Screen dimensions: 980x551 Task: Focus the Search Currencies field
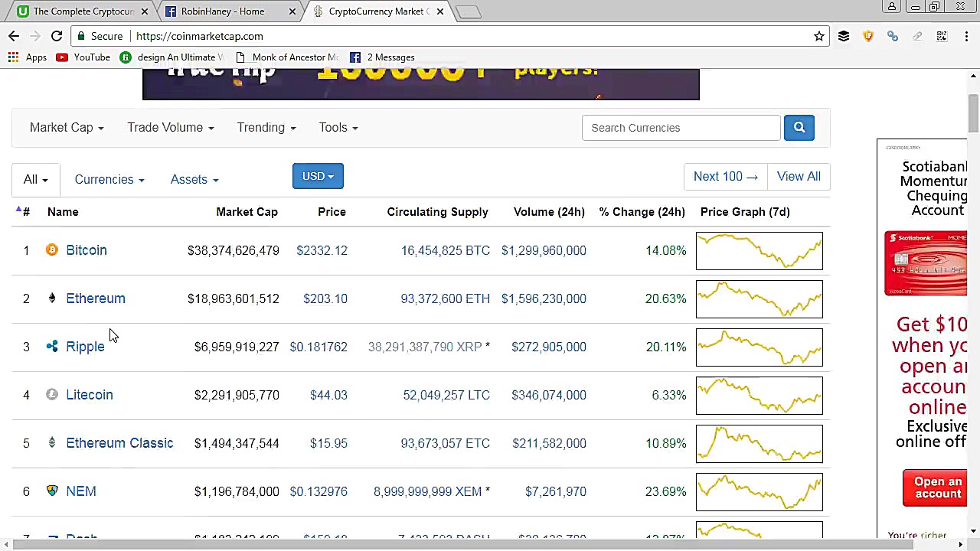click(x=681, y=128)
